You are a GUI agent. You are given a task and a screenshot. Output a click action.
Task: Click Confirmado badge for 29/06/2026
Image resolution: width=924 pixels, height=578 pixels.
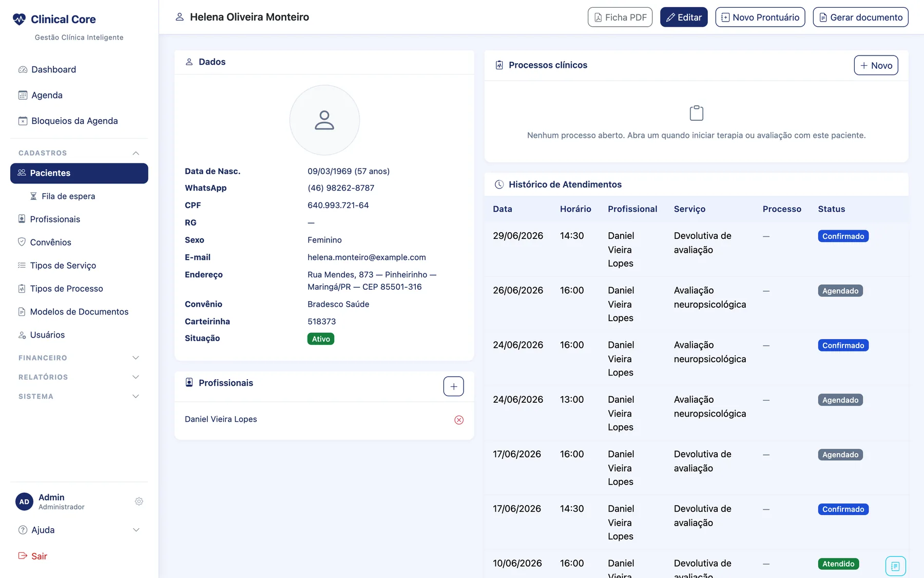pyautogui.click(x=843, y=236)
